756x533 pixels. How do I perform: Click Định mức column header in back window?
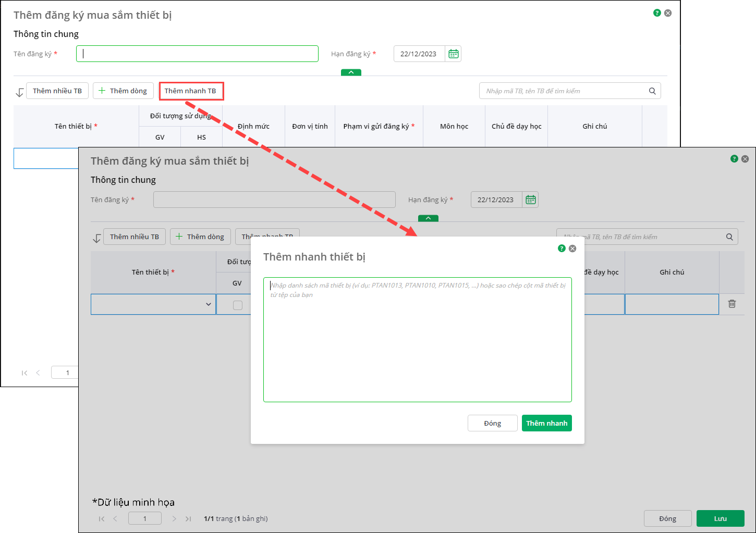[x=254, y=126]
